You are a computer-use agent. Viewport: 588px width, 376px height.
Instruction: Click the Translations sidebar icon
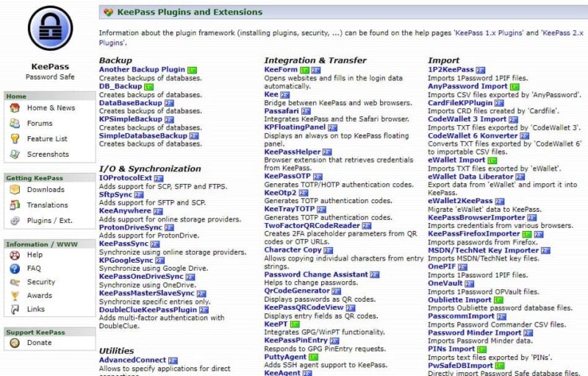click(15, 205)
